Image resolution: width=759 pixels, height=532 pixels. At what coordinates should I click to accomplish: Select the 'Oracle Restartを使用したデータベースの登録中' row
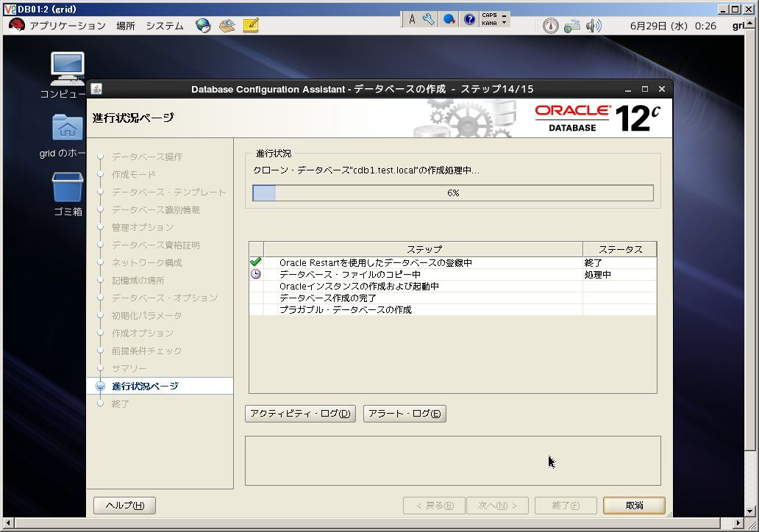coord(453,262)
